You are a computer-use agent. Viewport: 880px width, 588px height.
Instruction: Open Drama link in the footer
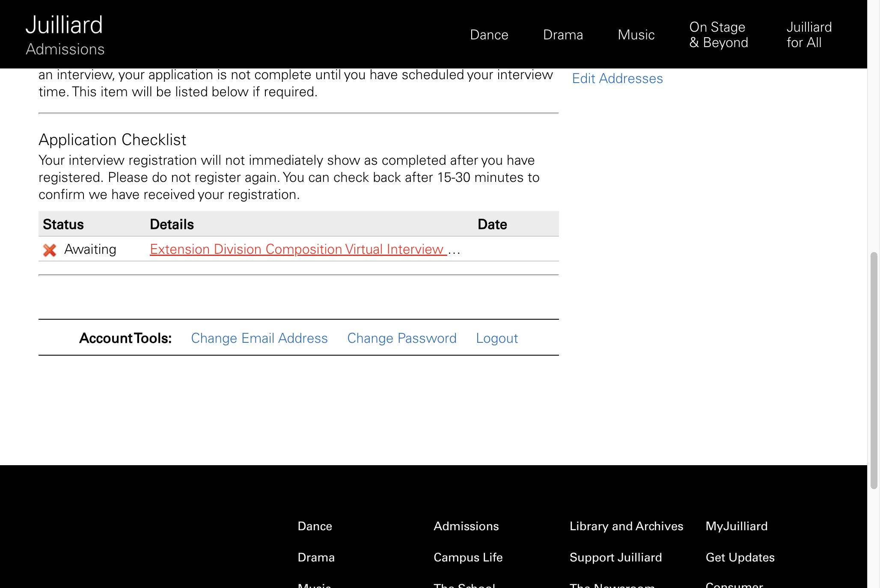pos(316,557)
